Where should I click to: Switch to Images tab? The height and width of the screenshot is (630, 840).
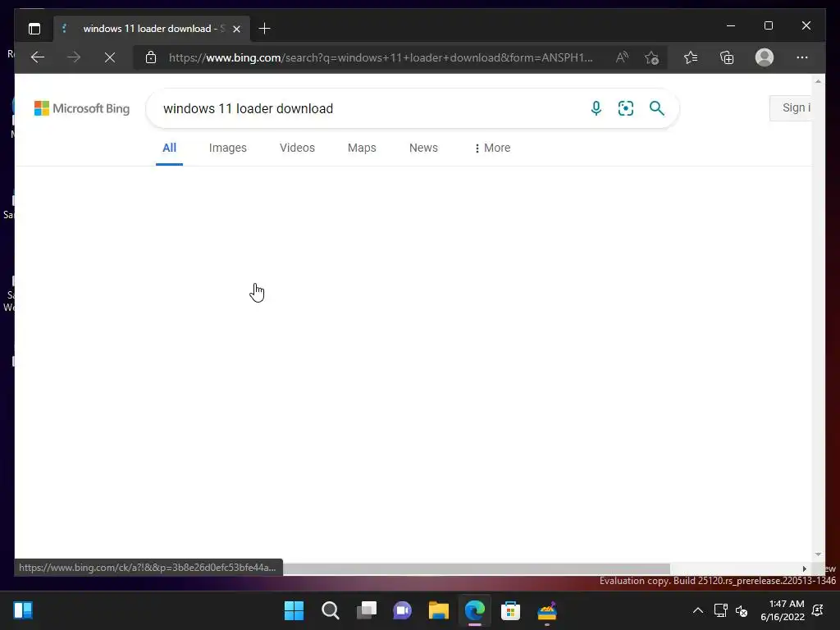point(228,148)
